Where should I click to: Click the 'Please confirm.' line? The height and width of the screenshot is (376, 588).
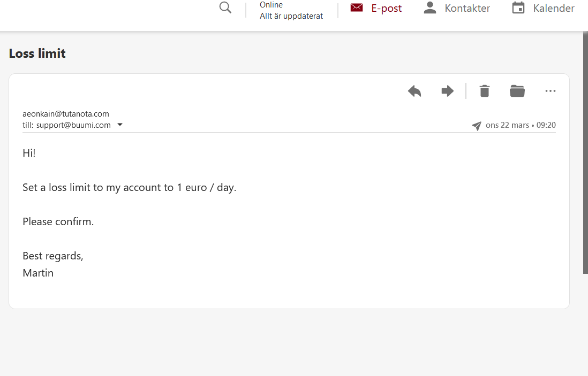coord(58,222)
